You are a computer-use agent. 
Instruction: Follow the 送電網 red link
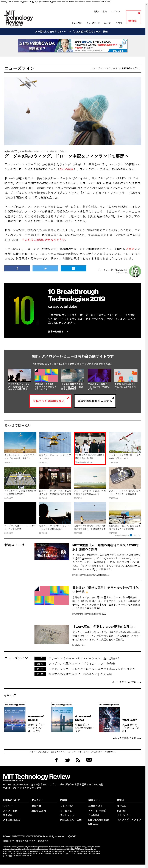pos(130,249)
